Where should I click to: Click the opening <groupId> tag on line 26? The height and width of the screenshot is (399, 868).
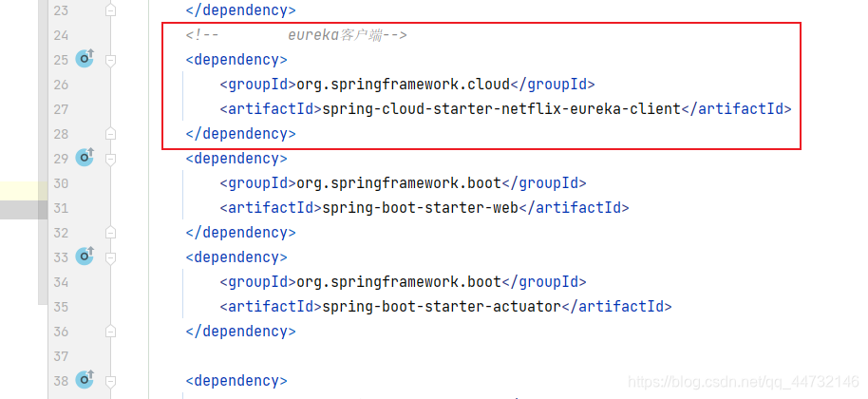coord(258,85)
